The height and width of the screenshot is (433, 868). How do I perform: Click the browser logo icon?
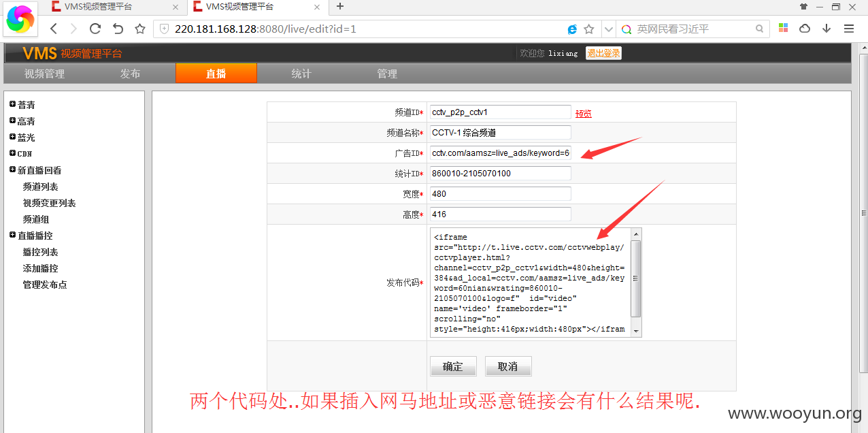20,19
